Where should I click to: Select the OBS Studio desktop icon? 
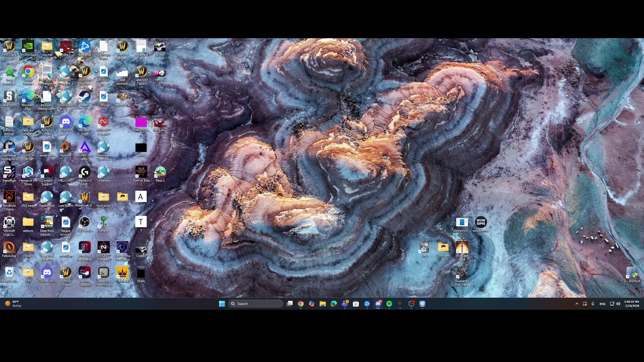pos(85,225)
